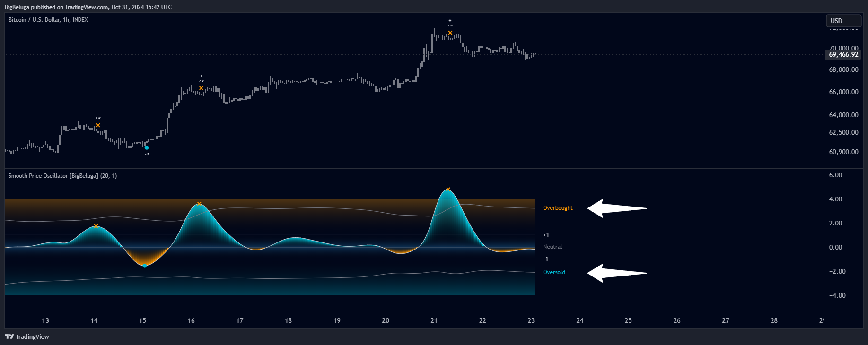The width and height of the screenshot is (868, 345).
Task: Click the 60,900.00 price axis label
Action: 843,152
